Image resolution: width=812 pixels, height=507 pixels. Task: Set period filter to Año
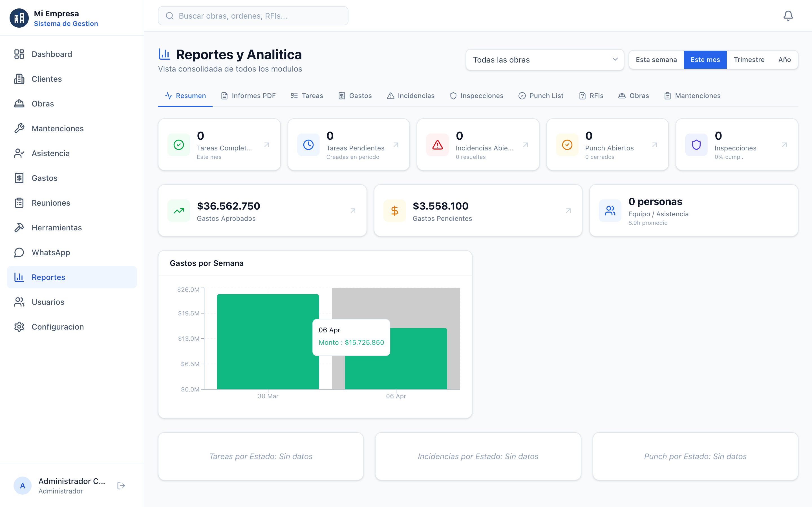(784, 60)
